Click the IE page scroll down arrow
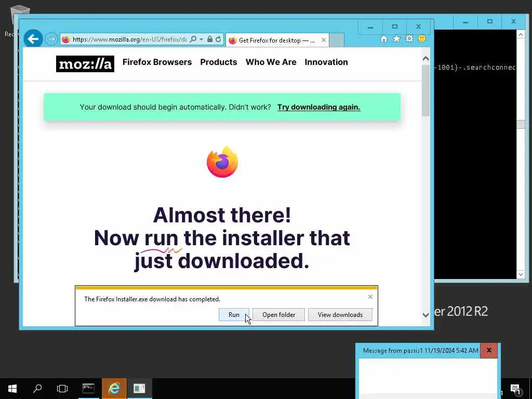 pos(425,315)
